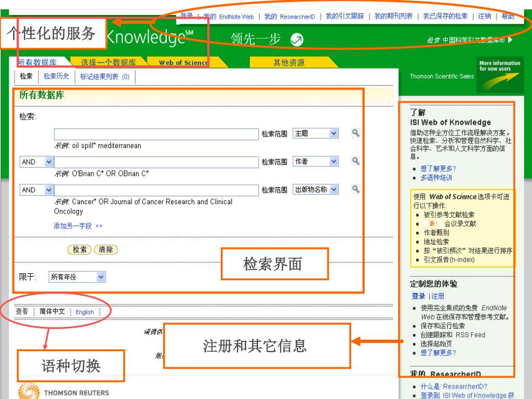
Task: Click the 多语种培训 link
Action: point(436,178)
